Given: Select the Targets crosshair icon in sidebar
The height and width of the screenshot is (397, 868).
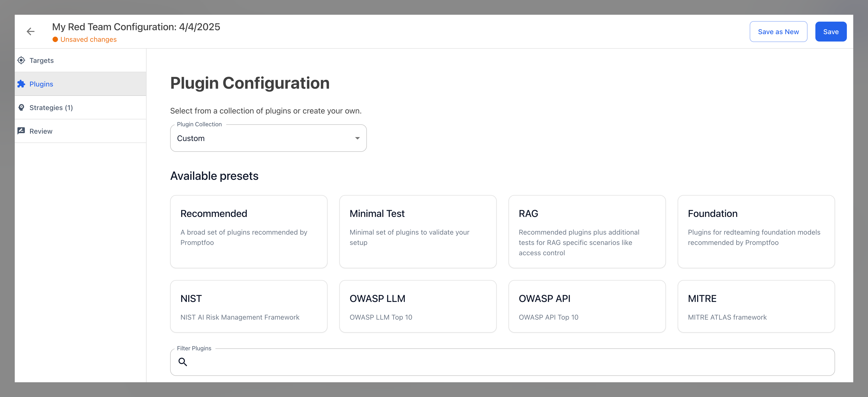Looking at the screenshot, I should [21, 60].
